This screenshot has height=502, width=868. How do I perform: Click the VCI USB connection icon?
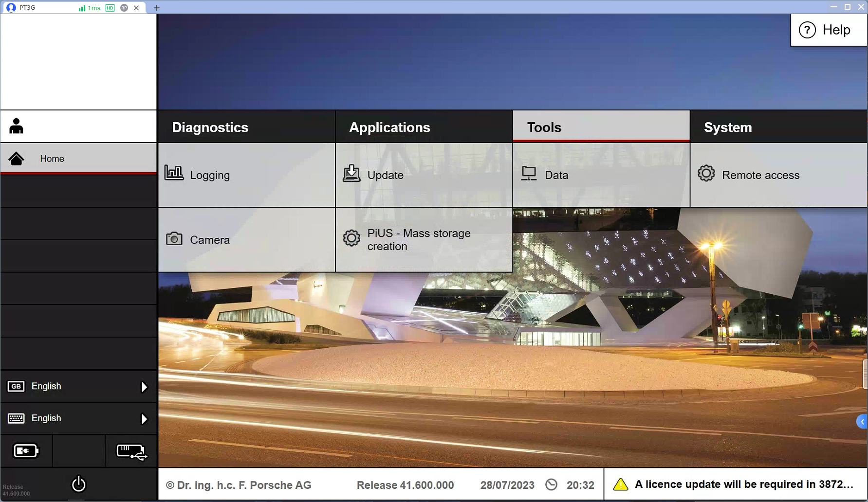pyautogui.click(x=131, y=451)
